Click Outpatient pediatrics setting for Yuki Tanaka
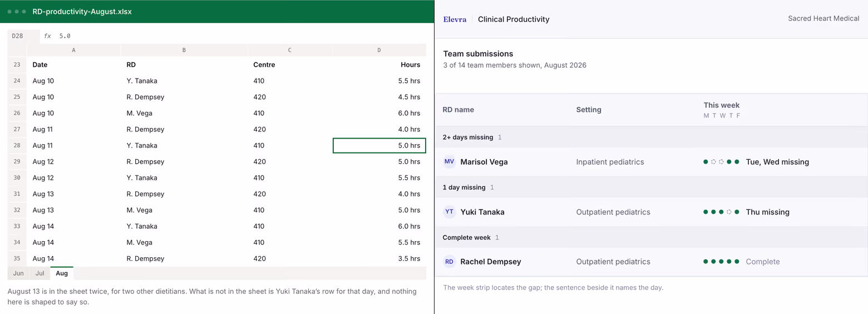Screen dimensions: 868x314 (613, 212)
